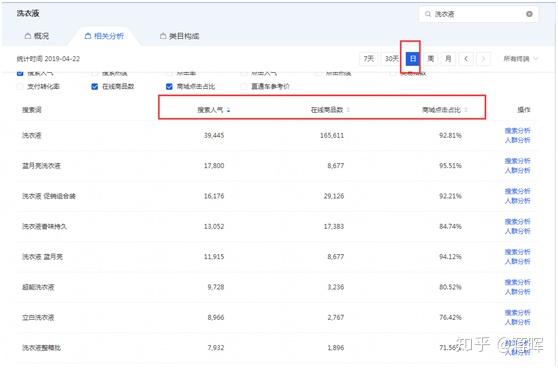Select the 7天 time range
The image size is (558, 368).
point(369,59)
